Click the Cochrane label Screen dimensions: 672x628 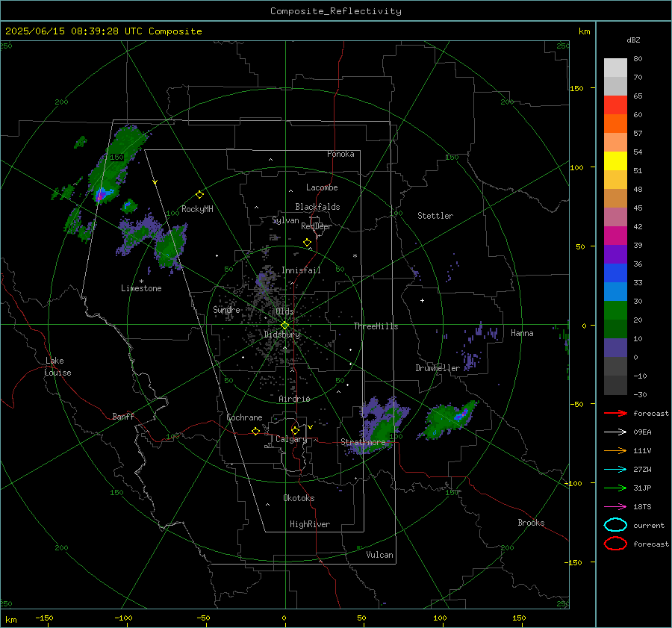(244, 417)
